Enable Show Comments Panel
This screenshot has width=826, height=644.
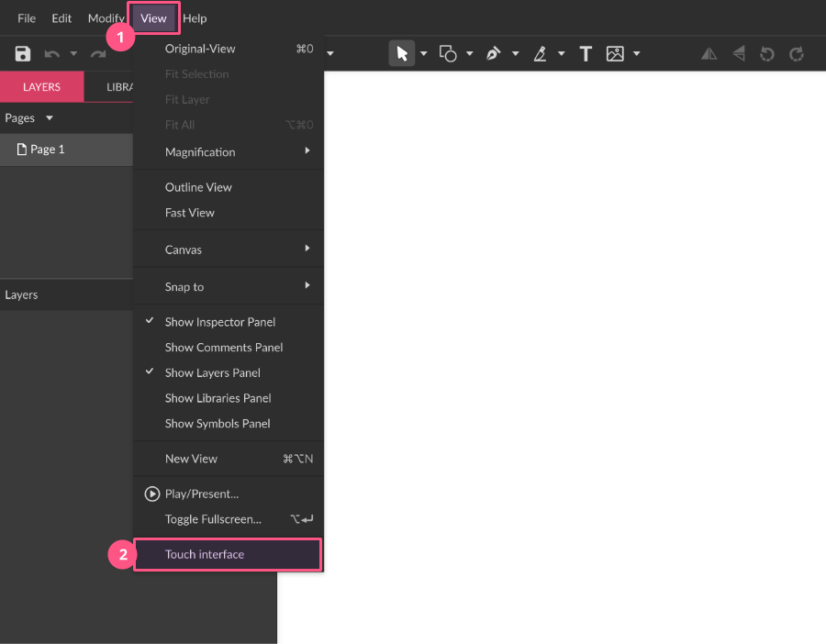click(224, 348)
